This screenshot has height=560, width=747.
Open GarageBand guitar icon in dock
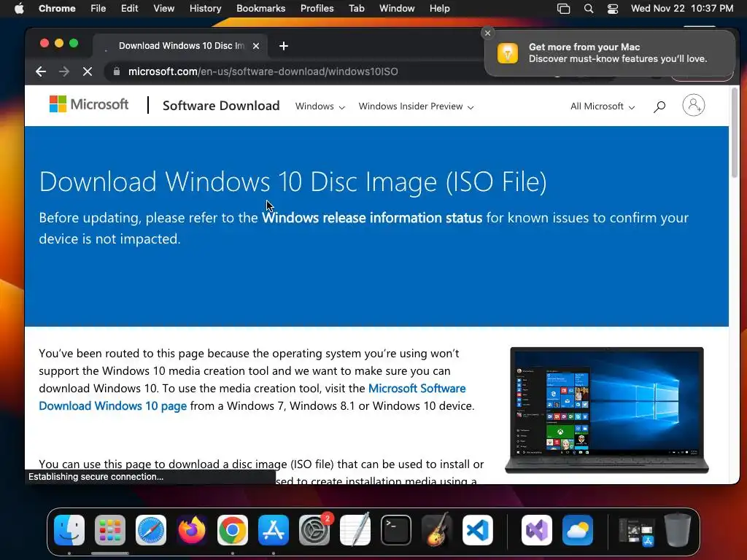tap(437, 529)
